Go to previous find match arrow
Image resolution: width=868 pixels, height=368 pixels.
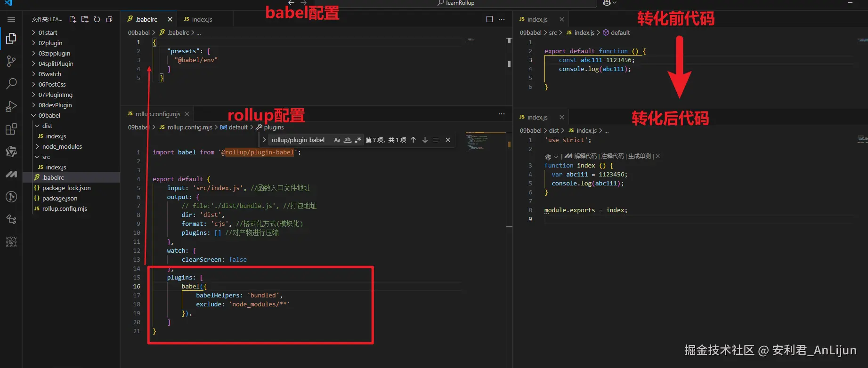pyautogui.click(x=413, y=140)
